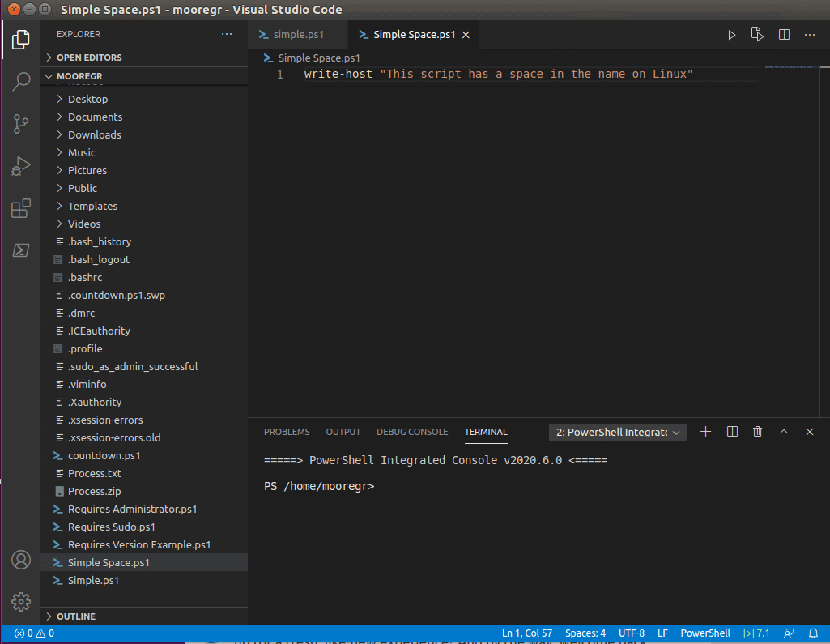
Task: Expand the Videos folder
Action: [144, 224]
